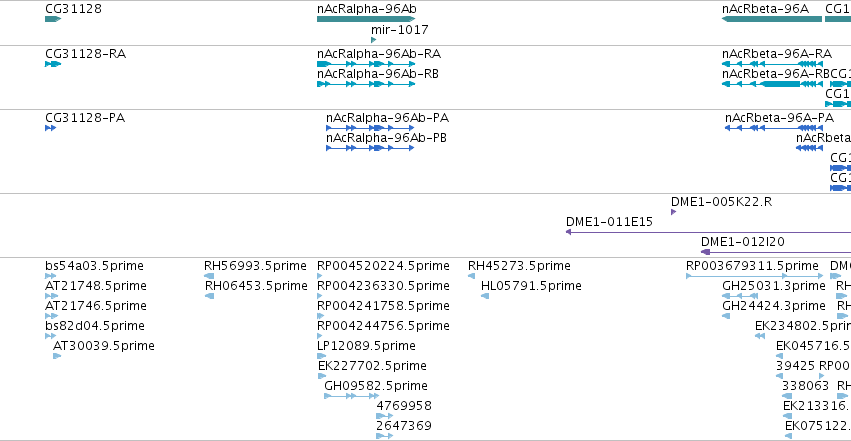The width and height of the screenshot is (851, 441).
Task: Select the 4769958 feature arrow
Action: tap(384, 416)
